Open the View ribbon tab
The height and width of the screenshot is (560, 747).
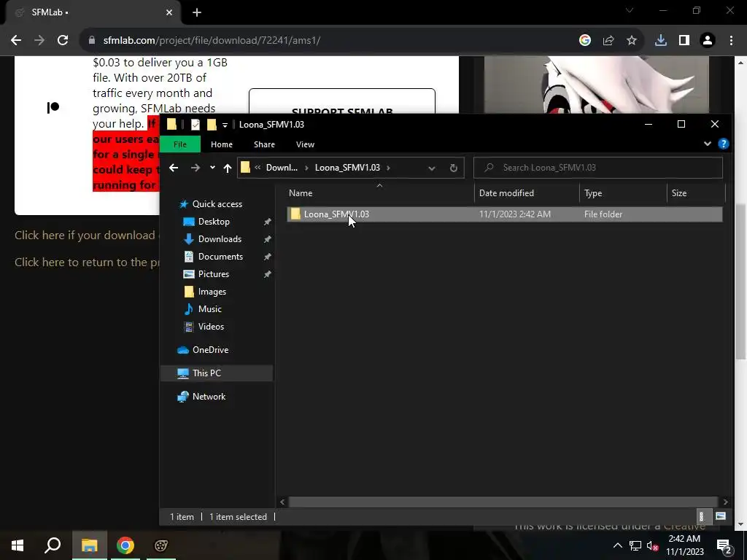coord(305,144)
